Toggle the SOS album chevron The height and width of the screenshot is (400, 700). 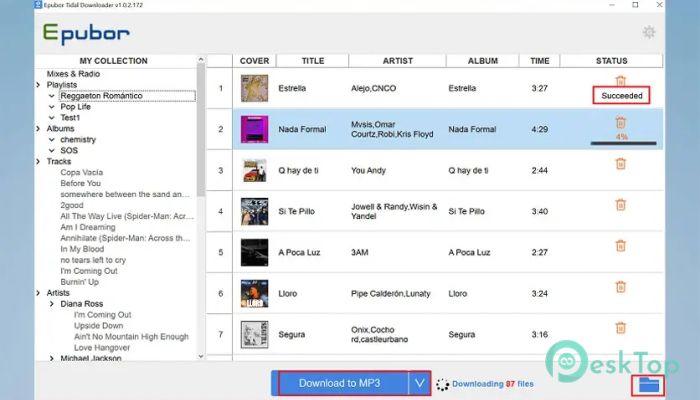click(52, 150)
